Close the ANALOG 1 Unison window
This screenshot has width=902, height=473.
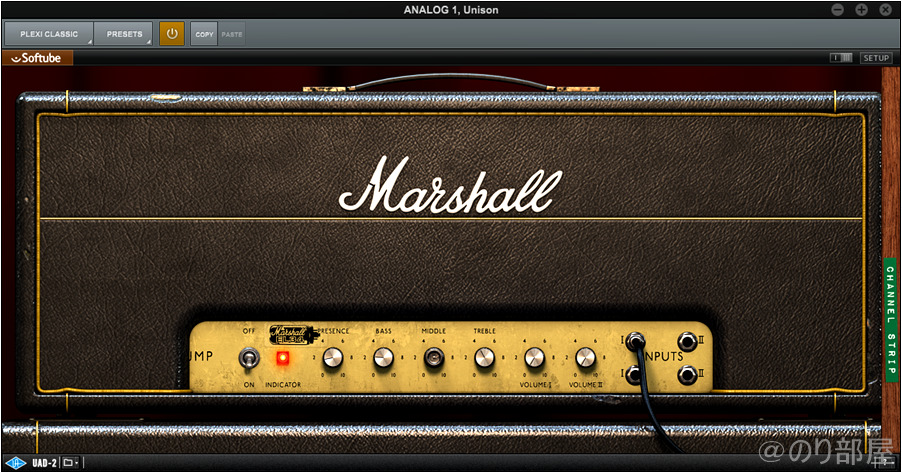click(885, 9)
